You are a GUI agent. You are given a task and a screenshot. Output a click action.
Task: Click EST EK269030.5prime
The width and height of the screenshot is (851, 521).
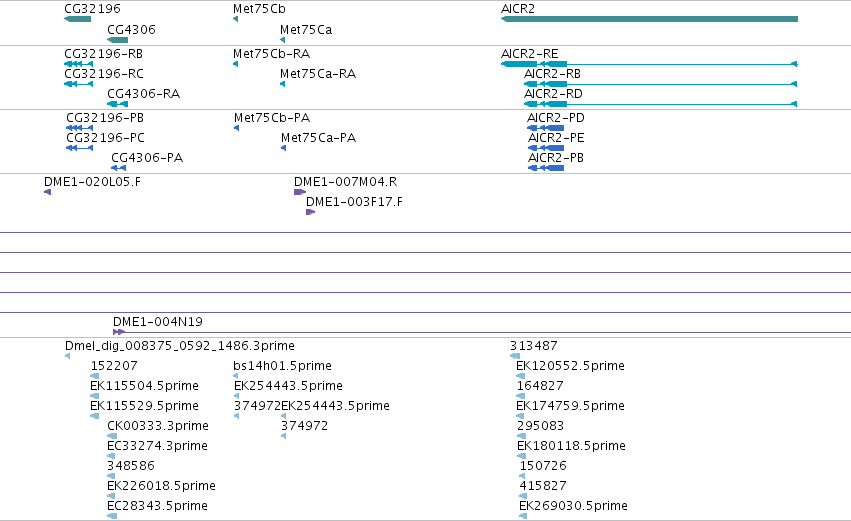(573, 505)
